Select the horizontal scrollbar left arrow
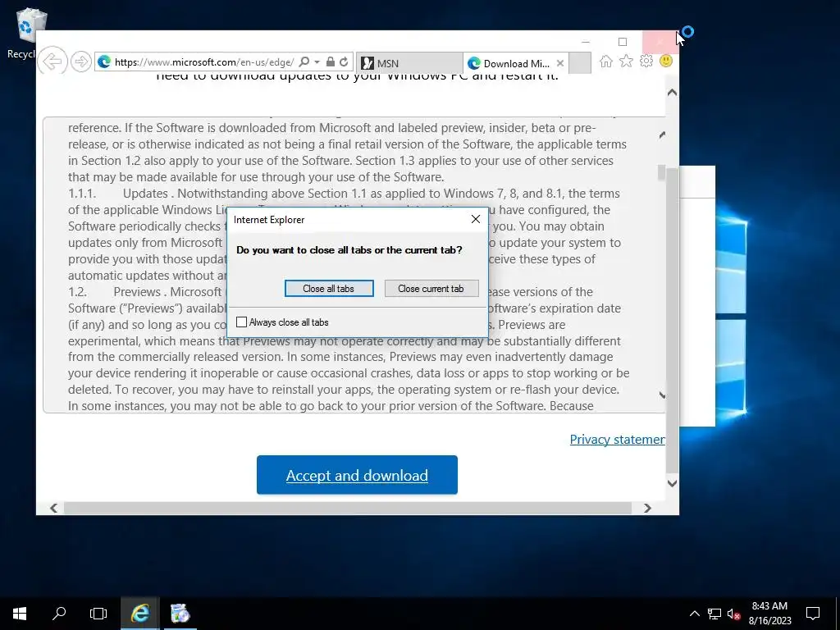The height and width of the screenshot is (630, 840). [x=53, y=508]
